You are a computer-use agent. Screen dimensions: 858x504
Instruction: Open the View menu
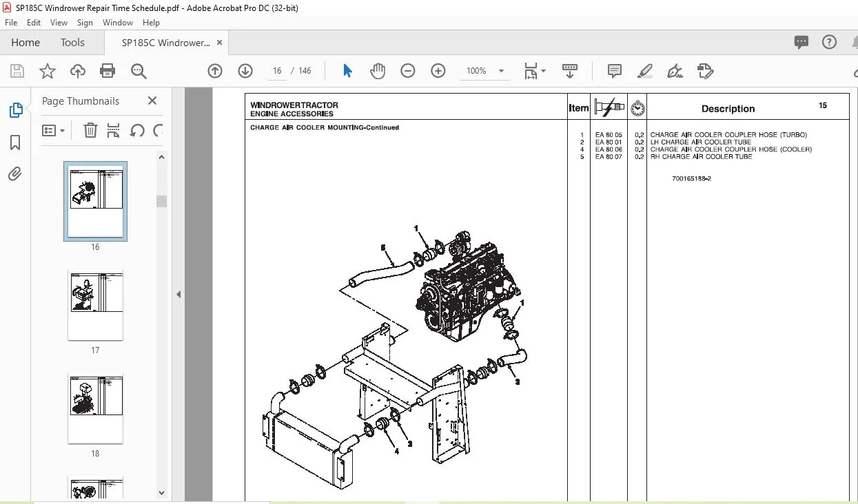click(x=59, y=23)
